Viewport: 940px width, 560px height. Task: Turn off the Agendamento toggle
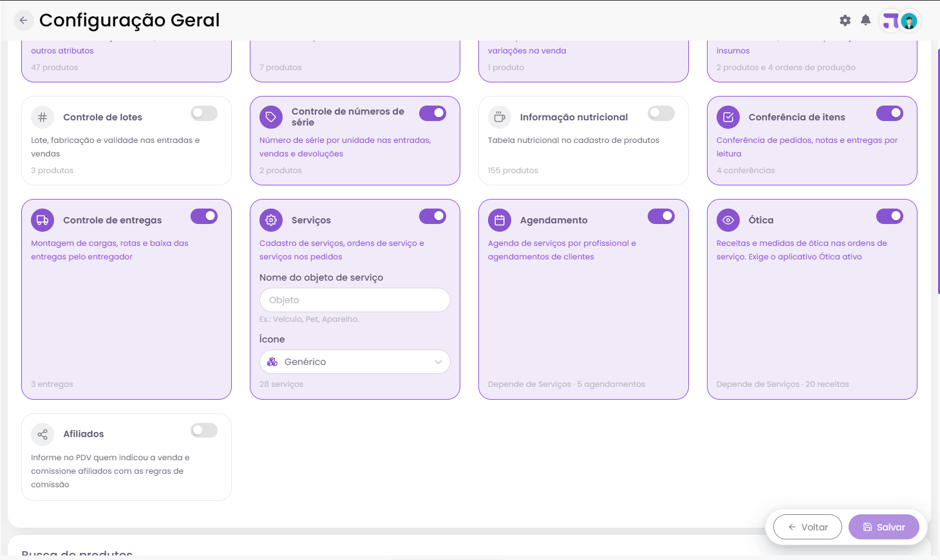click(661, 216)
